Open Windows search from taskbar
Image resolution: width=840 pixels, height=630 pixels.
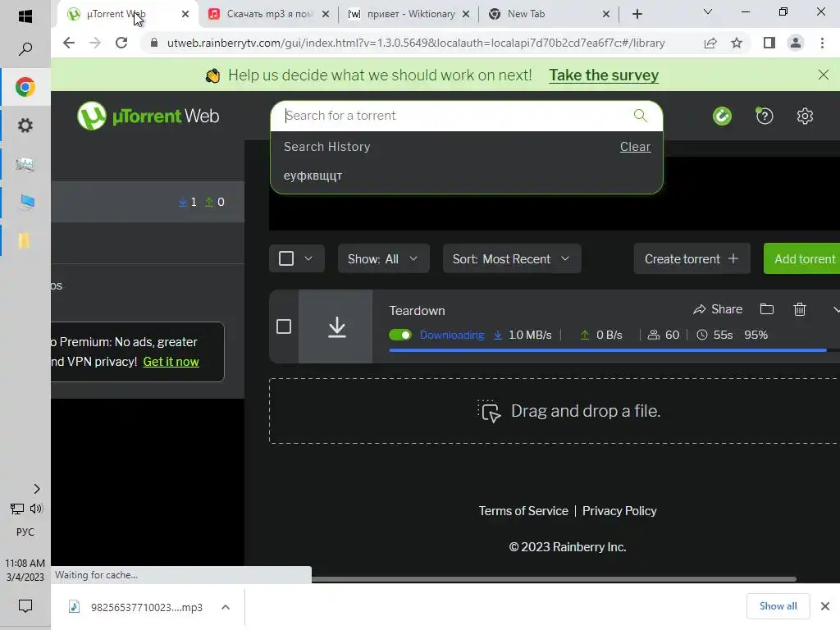click(25, 49)
